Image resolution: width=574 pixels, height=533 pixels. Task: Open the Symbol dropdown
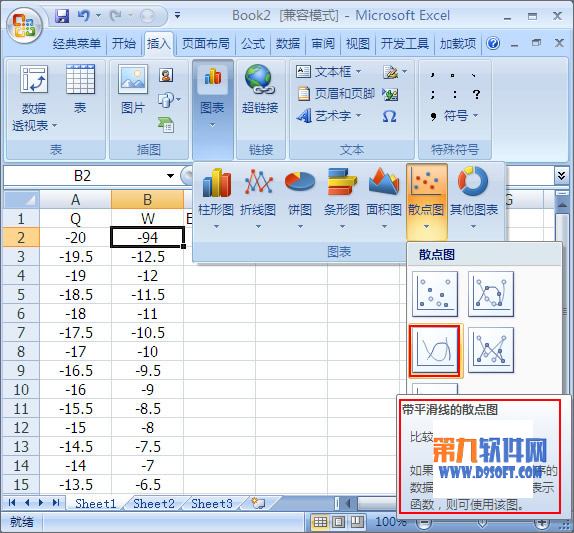pyautogui.click(x=476, y=116)
